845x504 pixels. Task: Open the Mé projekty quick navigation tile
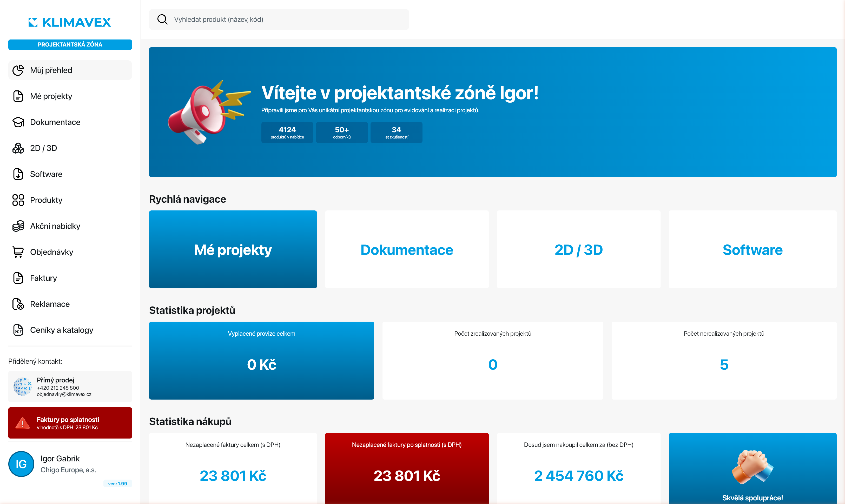tap(233, 249)
